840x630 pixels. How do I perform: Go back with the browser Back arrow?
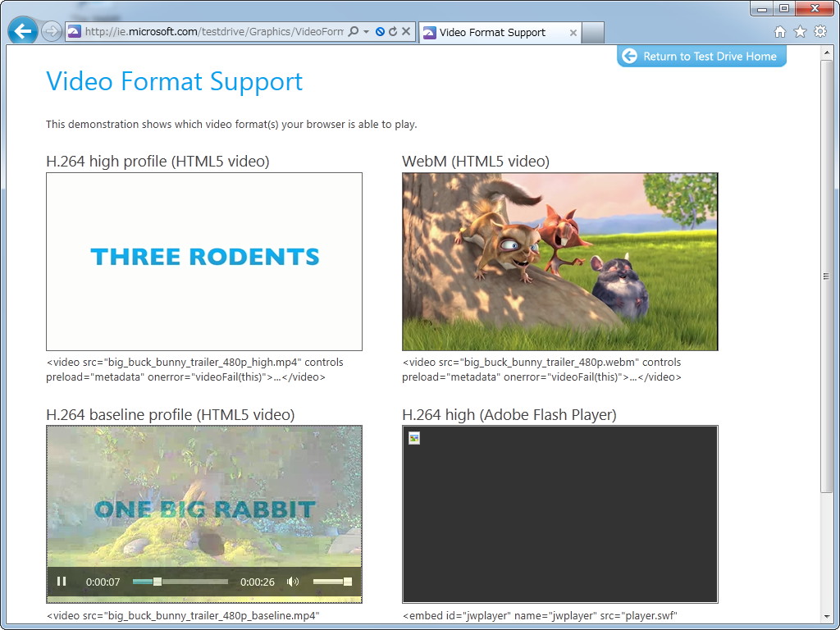click(x=22, y=31)
